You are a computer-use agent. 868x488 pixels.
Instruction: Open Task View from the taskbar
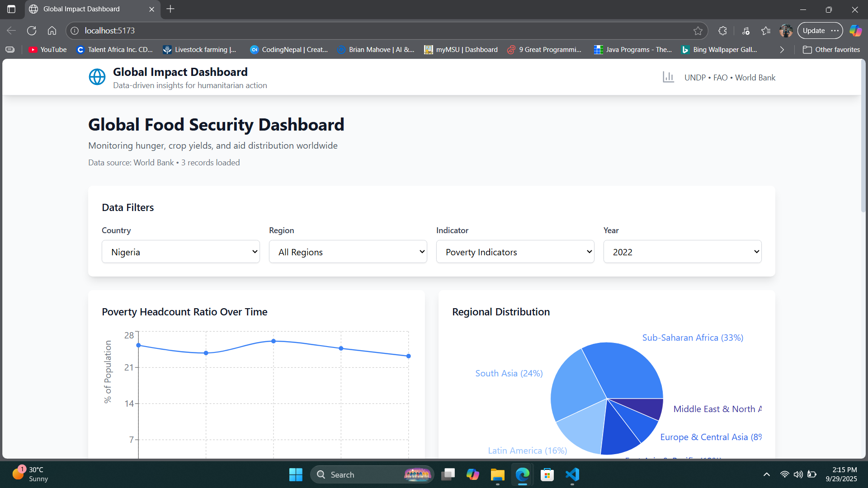448,474
